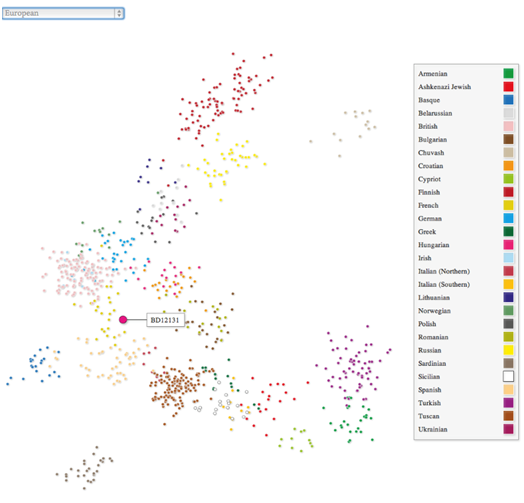Select the Italian (Southern) legend label
Image resolution: width=524 pixels, height=503 pixels.
pos(444,284)
